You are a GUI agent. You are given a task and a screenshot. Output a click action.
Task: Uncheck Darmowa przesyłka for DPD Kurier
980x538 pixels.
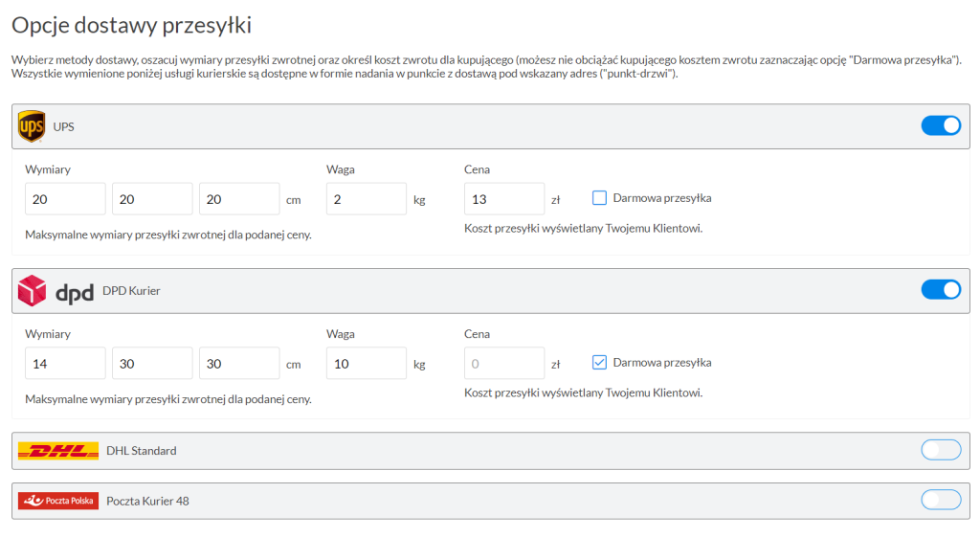600,363
